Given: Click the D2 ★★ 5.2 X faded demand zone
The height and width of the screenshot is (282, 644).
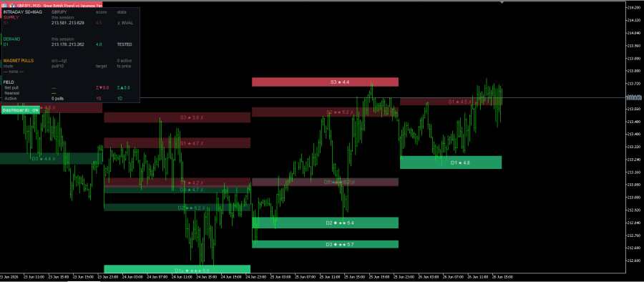Looking at the screenshot, I should 177,208.
